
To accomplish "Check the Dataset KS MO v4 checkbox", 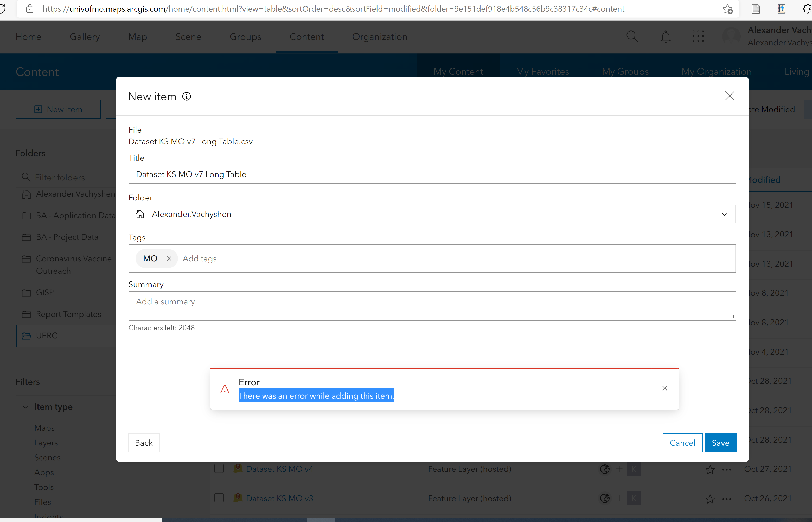I will tap(219, 469).
